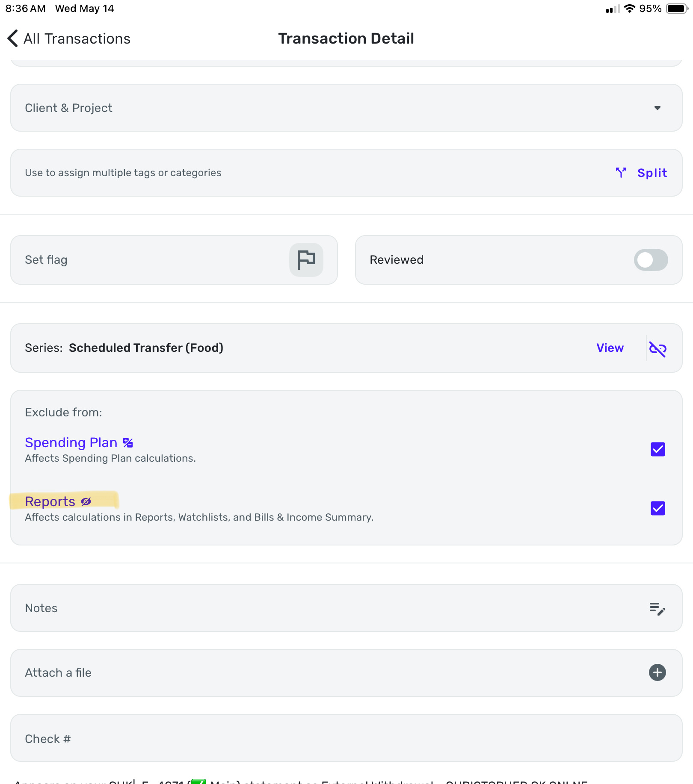Open the Client & Project field

(x=299, y=108)
